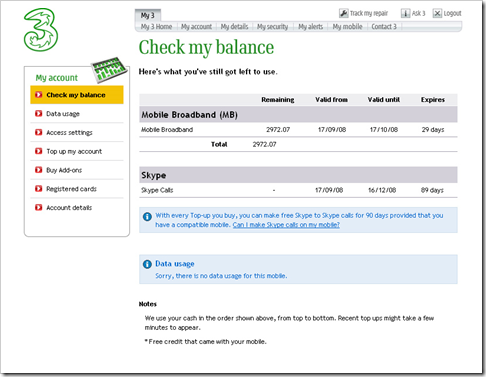Open Data usage from sidebar
The height and width of the screenshot is (377, 486).
click(x=77, y=114)
